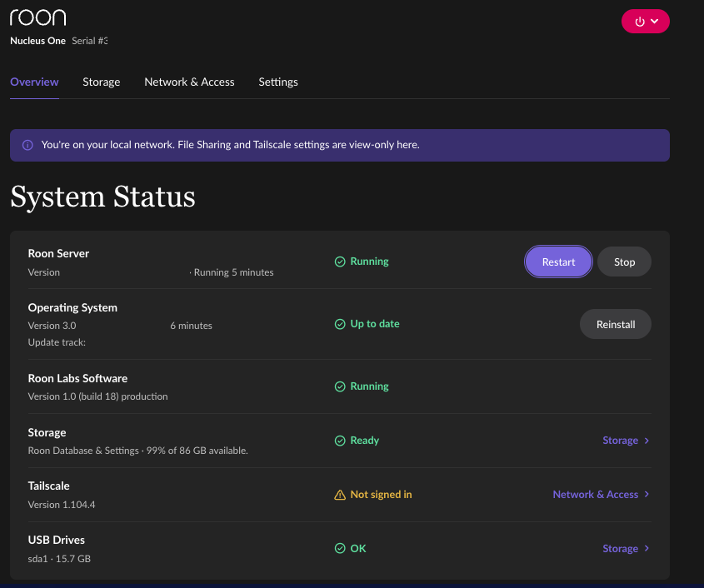The height and width of the screenshot is (588, 704).
Task: Click the 'Operating System' row title
Action: click(x=72, y=308)
